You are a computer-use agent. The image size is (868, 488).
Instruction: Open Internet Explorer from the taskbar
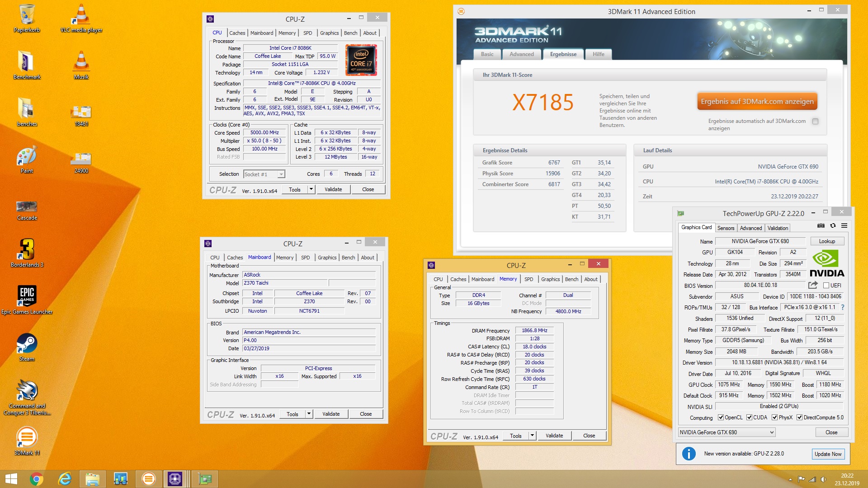(65, 479)
